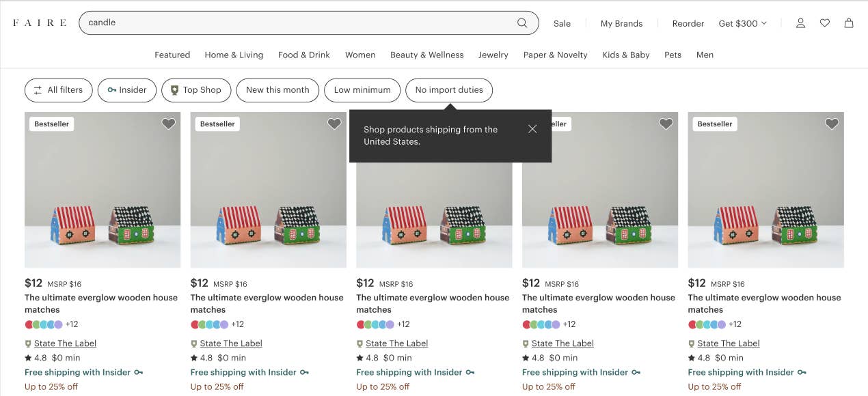This screenshot has height=396, width=868.
Task: Open the account profile icon
Action: pos(800,23)
